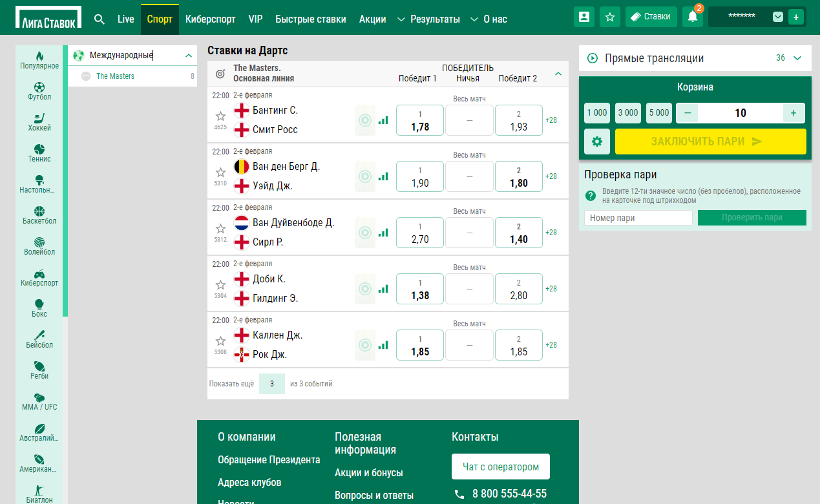Collapse The Masters events block
Viewport: 820px width, 504px height.
pos(558,74)
